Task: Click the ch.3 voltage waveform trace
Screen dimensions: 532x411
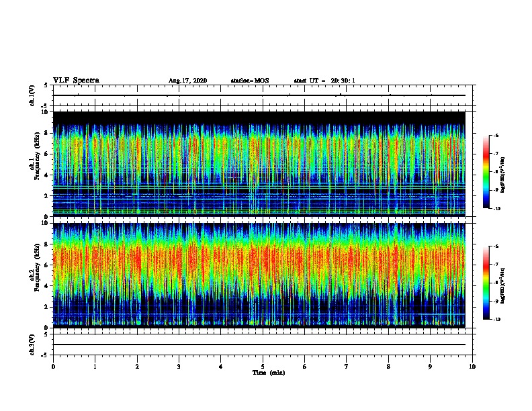Action: pyautogui.click(x=259, y=345)
